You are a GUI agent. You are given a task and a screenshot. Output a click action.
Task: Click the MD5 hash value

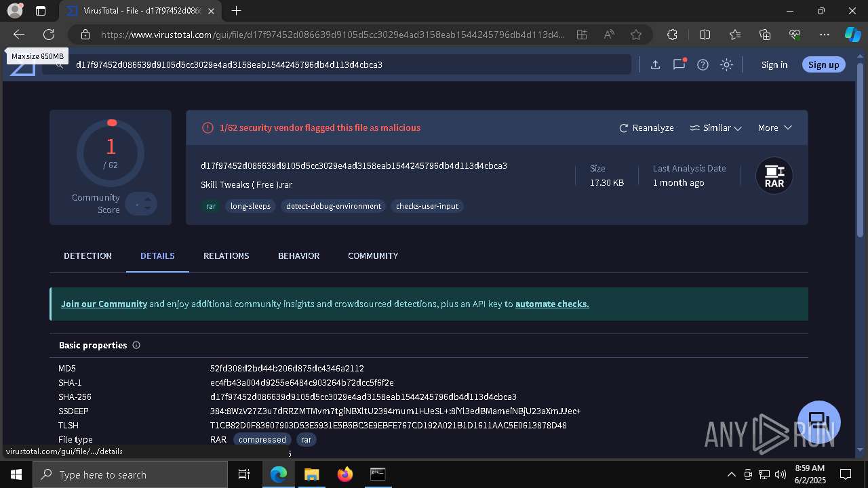[x=287, y=368]
